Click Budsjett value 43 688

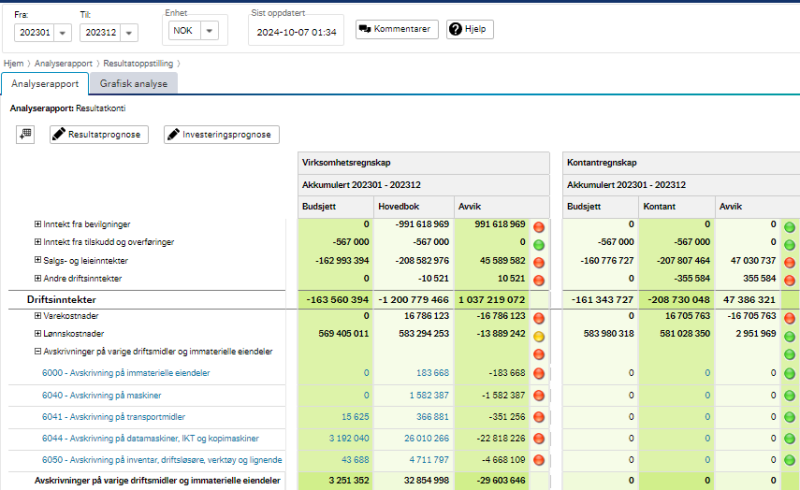[355, 459]
